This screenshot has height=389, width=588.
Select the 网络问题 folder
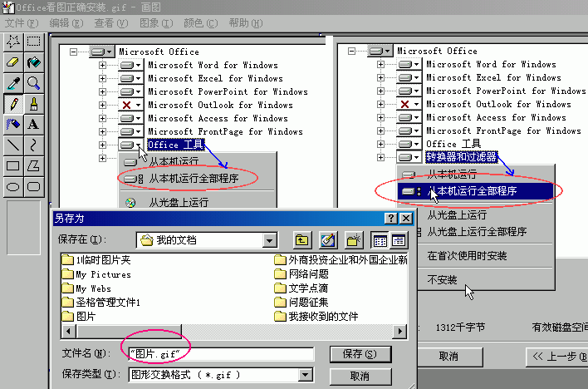(x=301, y=274)
